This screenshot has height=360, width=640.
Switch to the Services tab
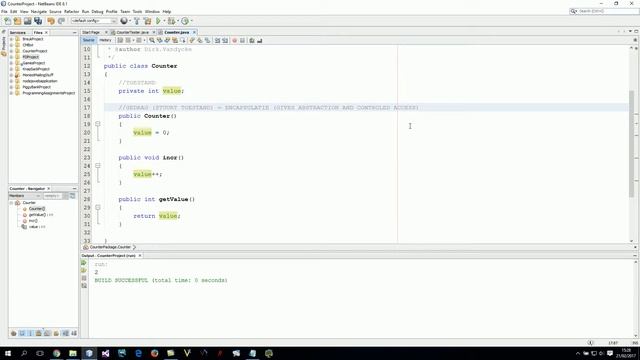[x=18, y=32]
